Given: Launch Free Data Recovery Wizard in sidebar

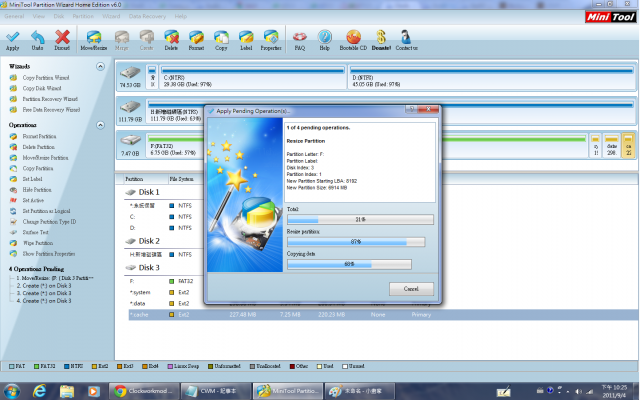Looking at the screenshot, I should point(51,109).
